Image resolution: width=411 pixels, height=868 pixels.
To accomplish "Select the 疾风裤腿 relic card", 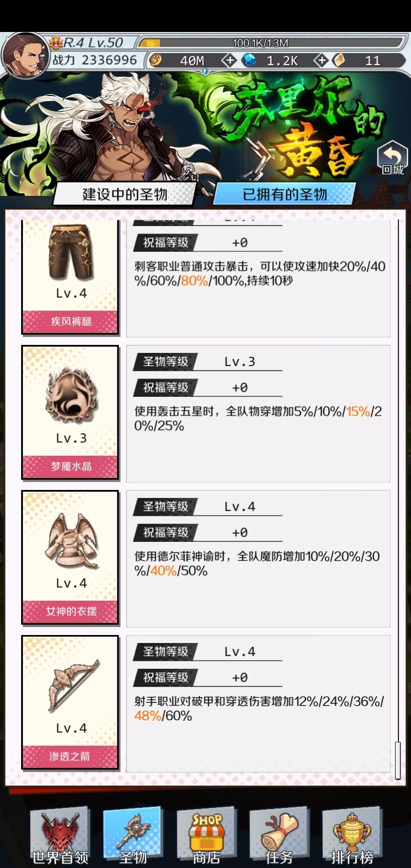I will click(x=70, y=278).
